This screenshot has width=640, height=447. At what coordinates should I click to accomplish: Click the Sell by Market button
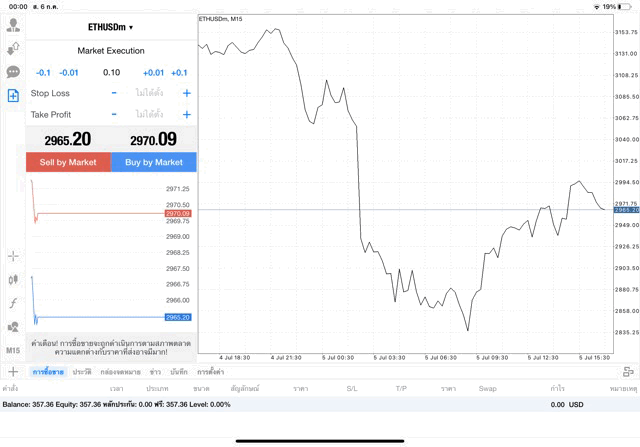[69, 162]
